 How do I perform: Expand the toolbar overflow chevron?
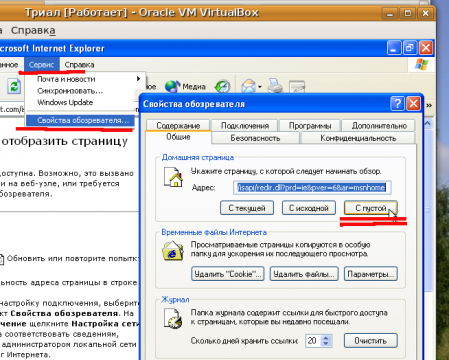coord(429,106)
